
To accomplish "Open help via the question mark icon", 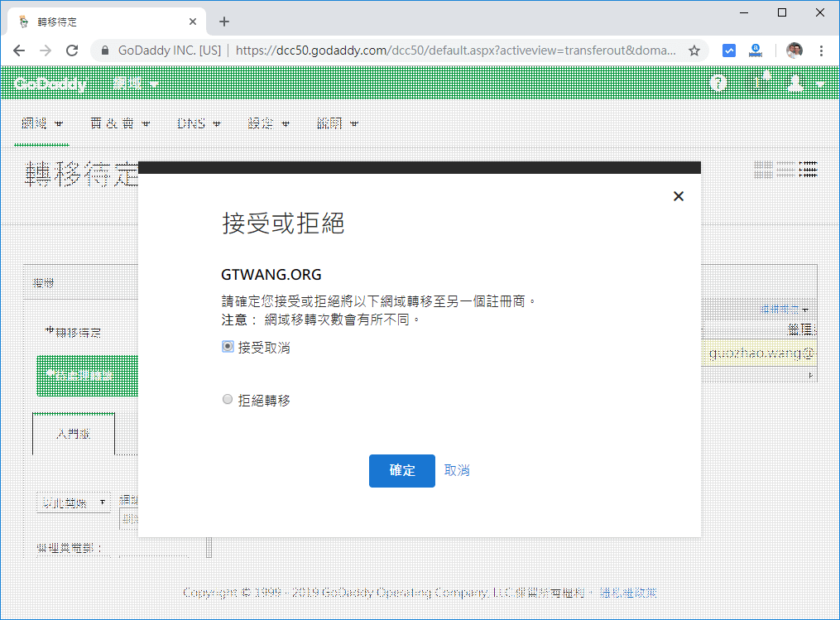I will [x=718, y=83].
